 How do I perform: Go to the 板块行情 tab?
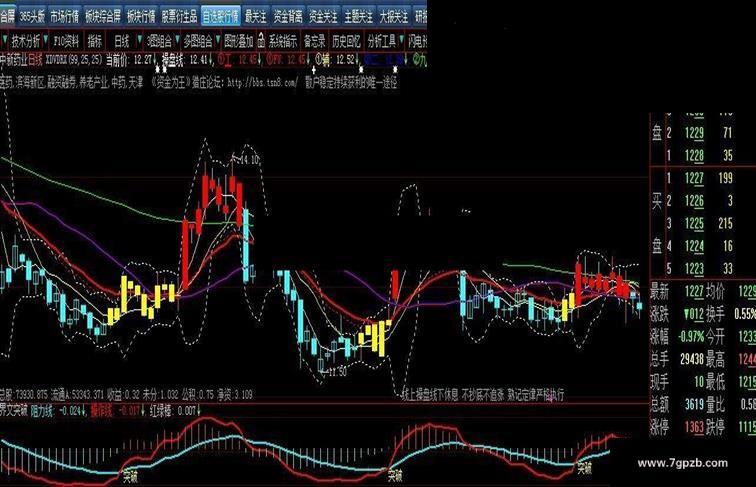point(141,17)
